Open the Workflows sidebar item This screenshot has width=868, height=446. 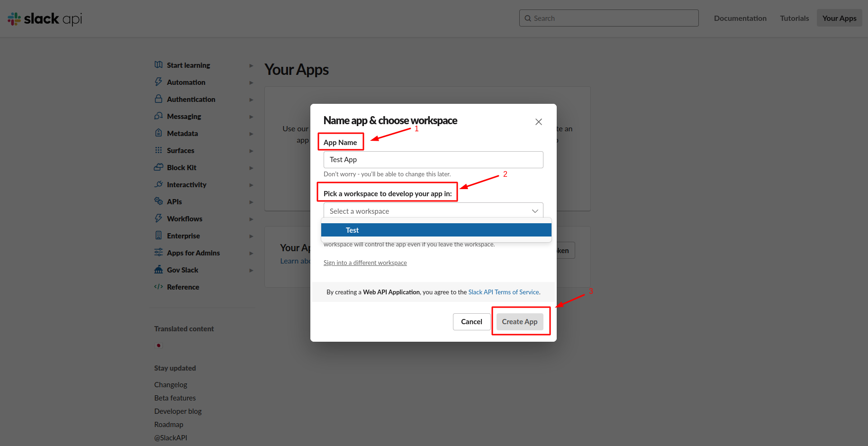click(184, 218)
